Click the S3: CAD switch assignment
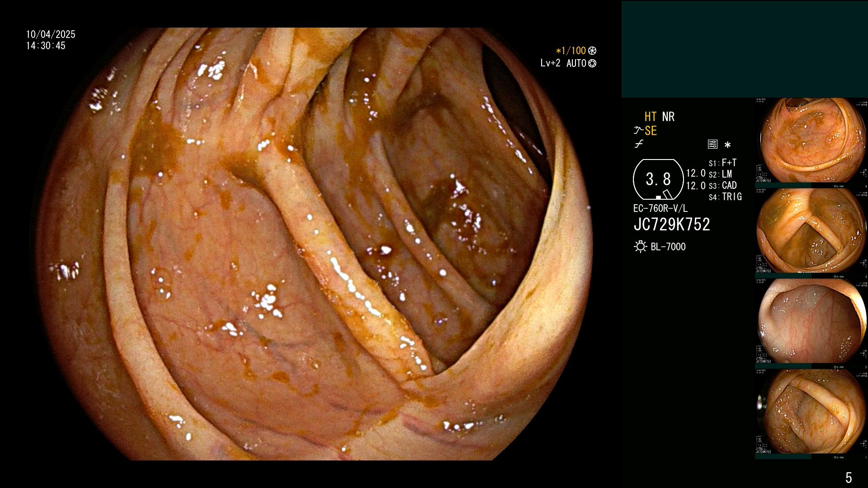 pos(722,185)
